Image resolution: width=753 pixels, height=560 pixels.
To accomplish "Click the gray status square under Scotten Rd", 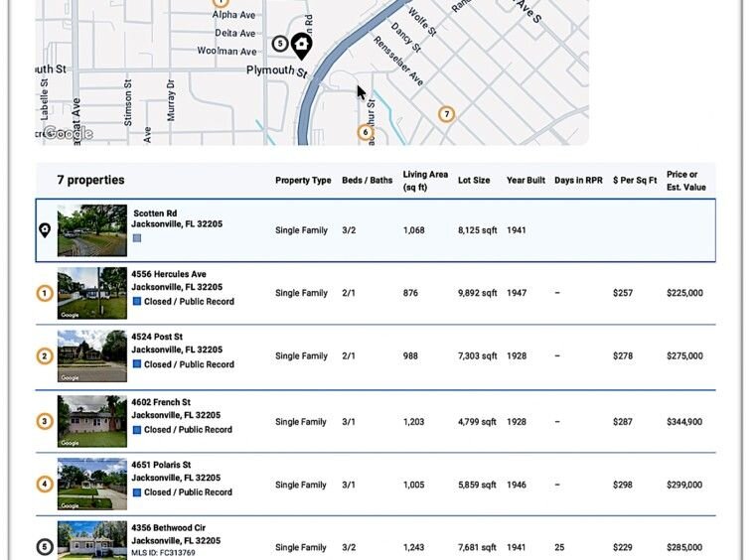I will coord(137,238).
